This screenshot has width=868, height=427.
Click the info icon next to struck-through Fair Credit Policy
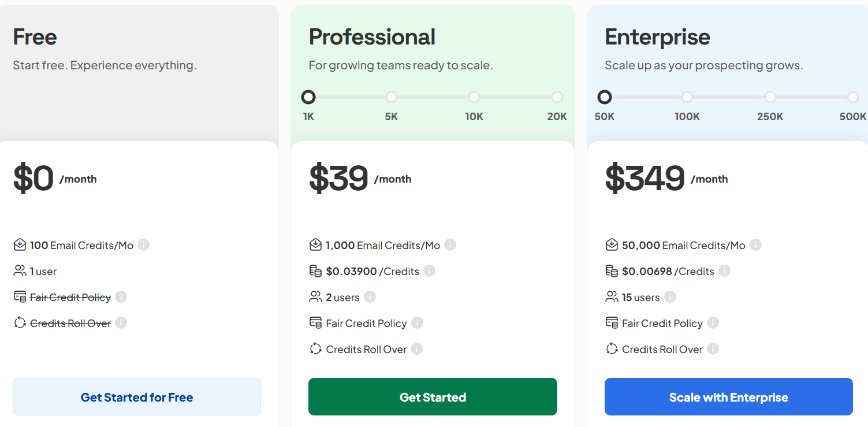click(121, 297)
